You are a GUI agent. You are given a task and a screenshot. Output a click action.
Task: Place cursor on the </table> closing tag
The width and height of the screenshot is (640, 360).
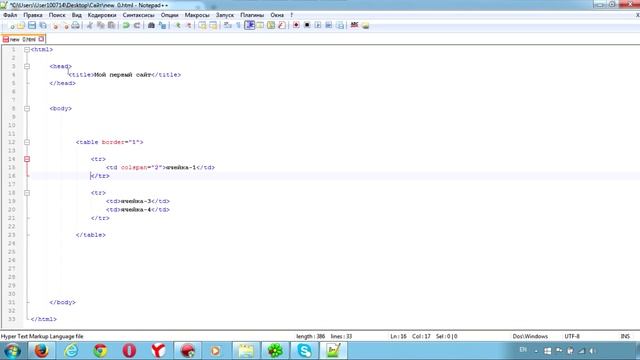click(91, 235)
